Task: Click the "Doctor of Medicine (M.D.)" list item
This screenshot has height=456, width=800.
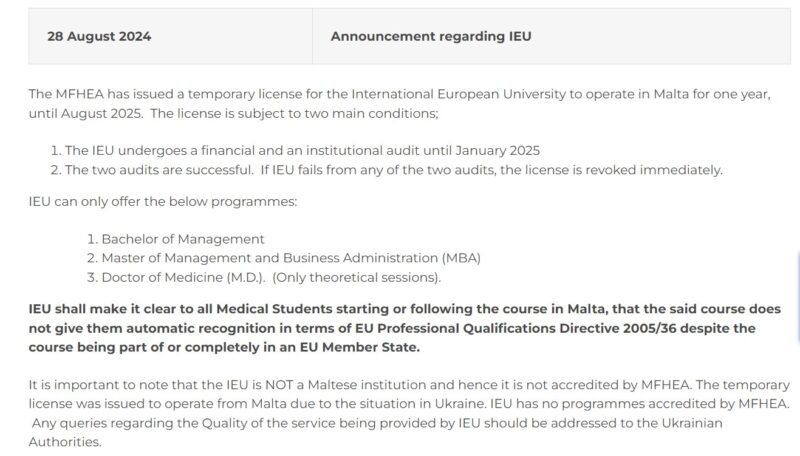Action: [x=163, y=277]
